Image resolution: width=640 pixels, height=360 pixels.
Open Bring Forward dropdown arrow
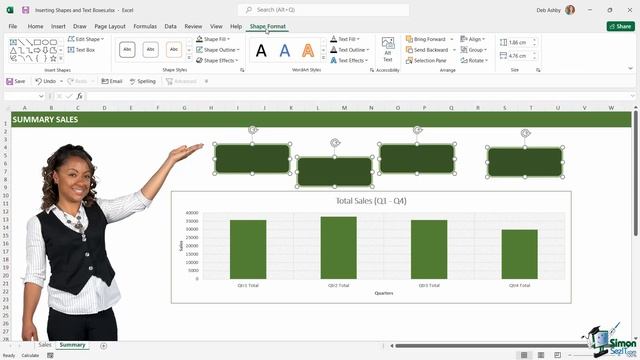(x=452, y=39)
